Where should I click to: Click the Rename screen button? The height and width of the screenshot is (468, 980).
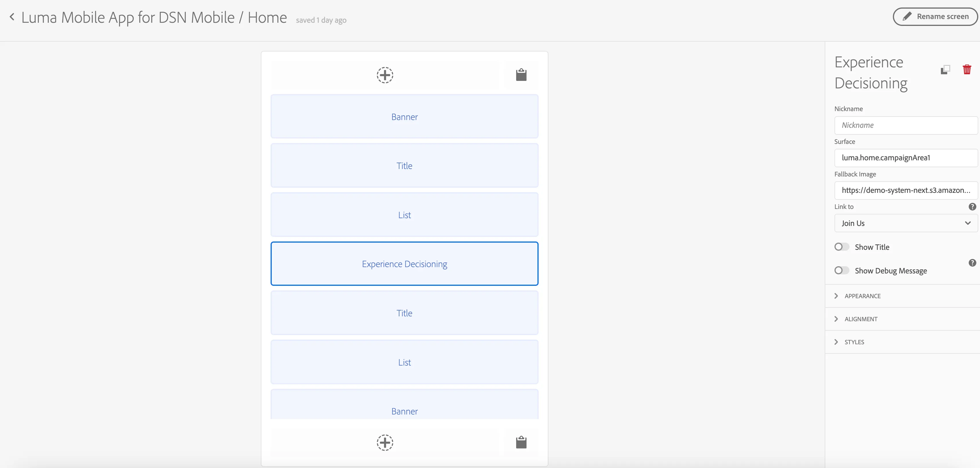935,17
